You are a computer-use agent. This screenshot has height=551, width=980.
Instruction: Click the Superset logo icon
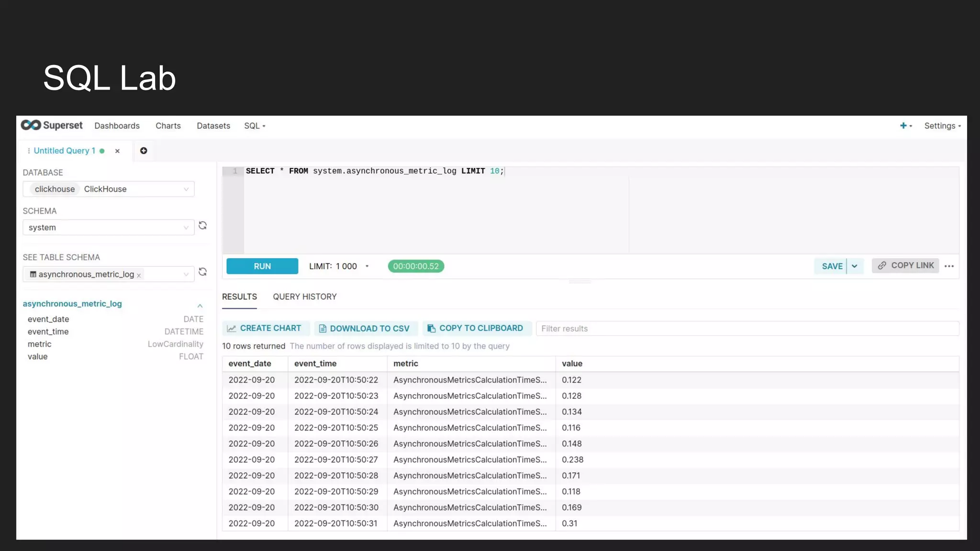(x=31, y=125)
